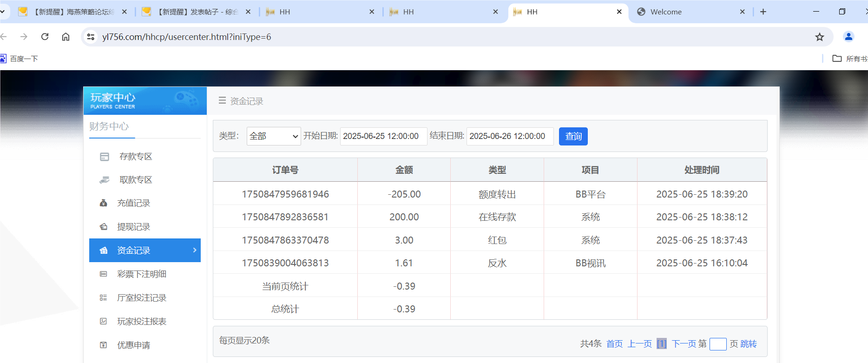Click the 充值记录 money bag icon
This screenshot has width=868, height=363.
coord(104,203)
